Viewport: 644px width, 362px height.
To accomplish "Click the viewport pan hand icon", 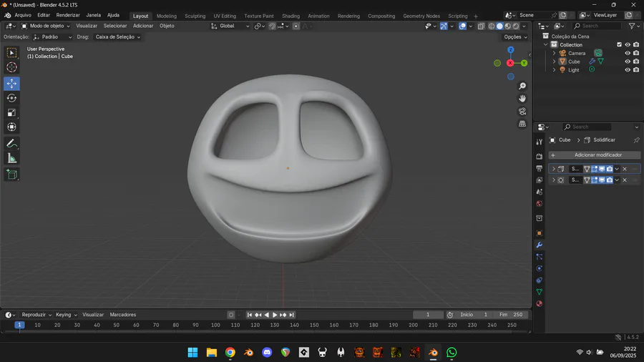I will point(522,99).
